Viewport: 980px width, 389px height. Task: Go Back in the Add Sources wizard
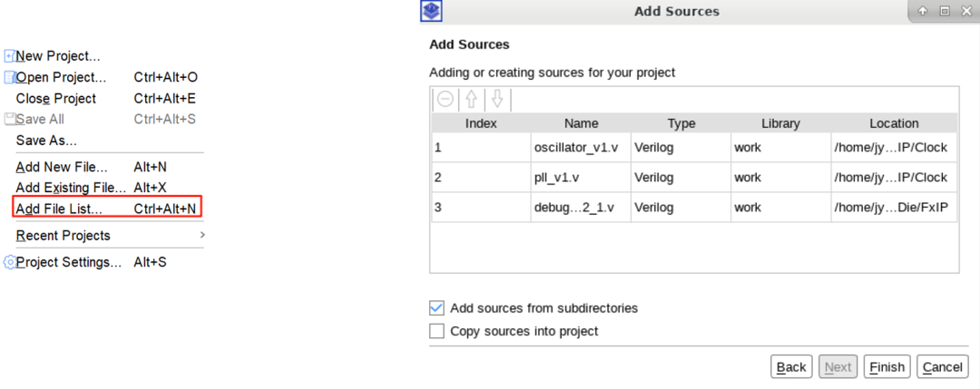[x=791, y=366]
